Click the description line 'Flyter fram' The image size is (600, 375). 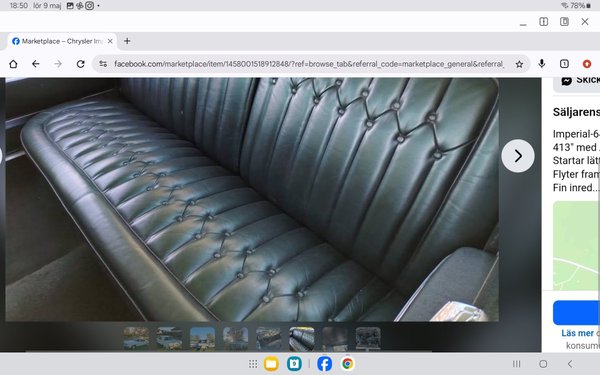[x=576, y=174]
